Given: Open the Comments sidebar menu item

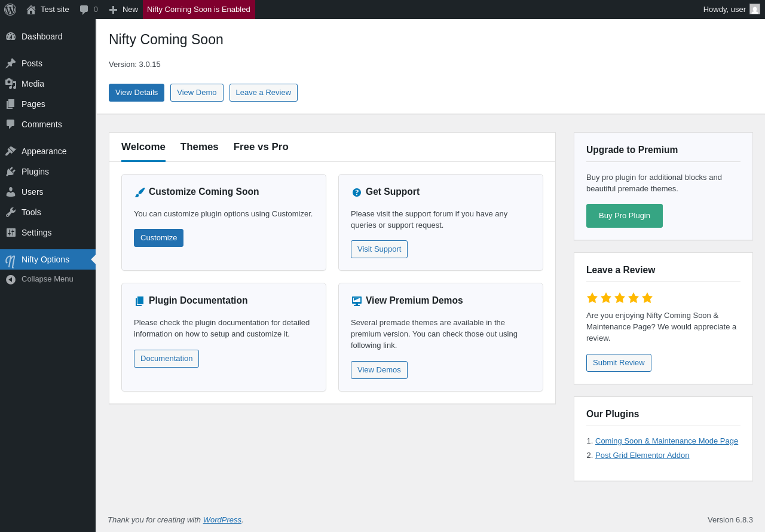Looking at the screenshot, I should coord(48,124).
